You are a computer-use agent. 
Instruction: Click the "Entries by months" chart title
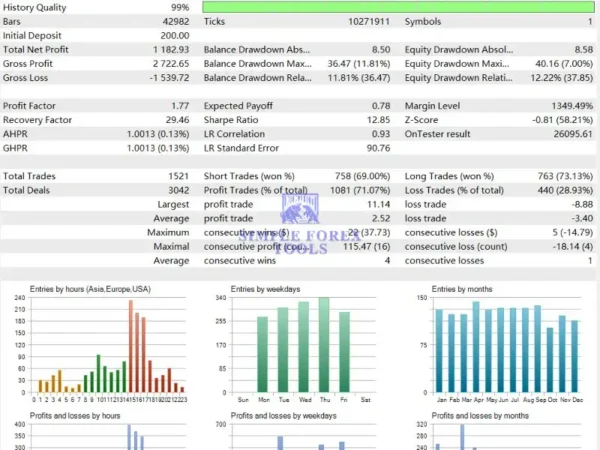point(462,289)
